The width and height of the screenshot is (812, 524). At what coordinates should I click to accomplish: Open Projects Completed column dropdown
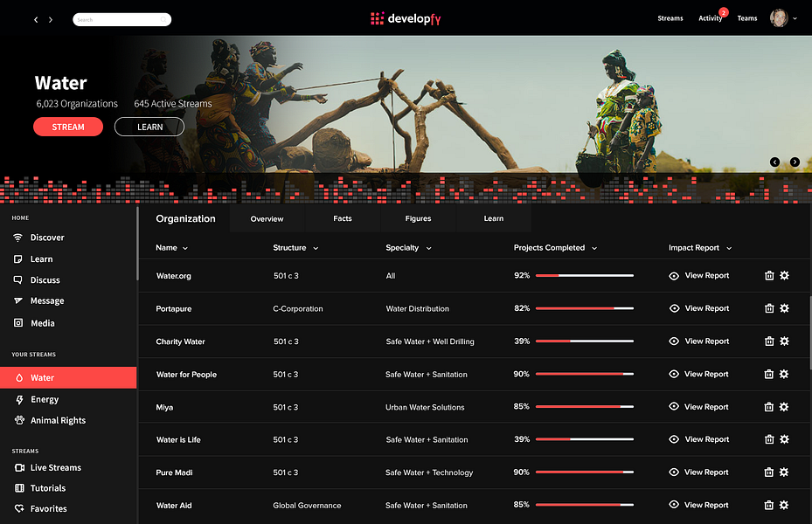click(594, 248)
